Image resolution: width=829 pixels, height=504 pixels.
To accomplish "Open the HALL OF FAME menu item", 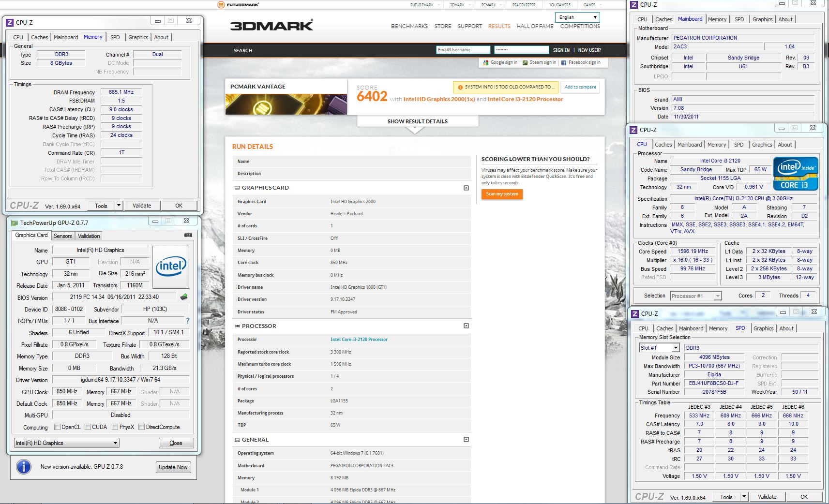I will tap(535, 26).
